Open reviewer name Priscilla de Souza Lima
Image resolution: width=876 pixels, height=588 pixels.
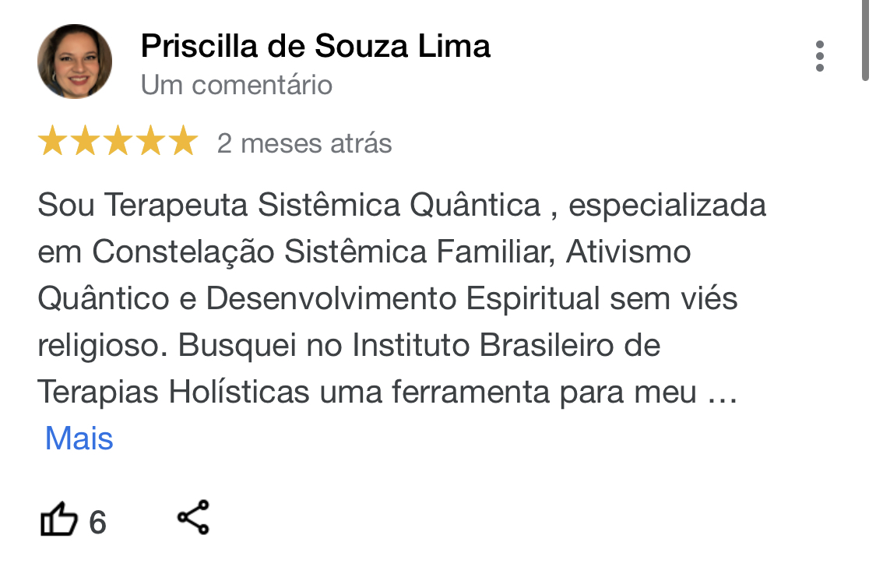click(315, 47)
